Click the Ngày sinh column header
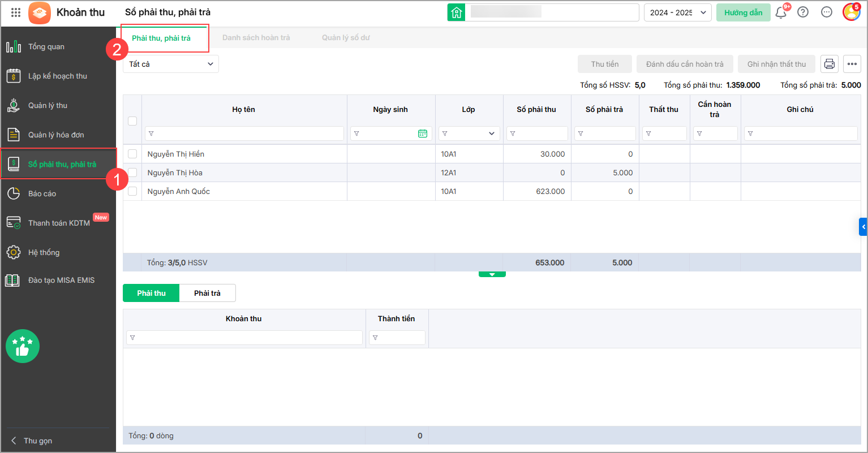868x453 pixels. tap(390, 109)
